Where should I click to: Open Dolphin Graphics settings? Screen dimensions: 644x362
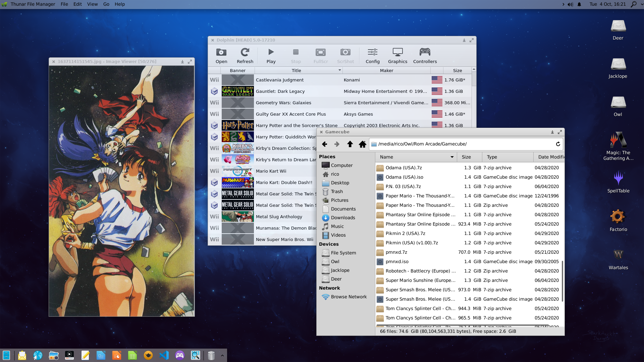point(397,56)
